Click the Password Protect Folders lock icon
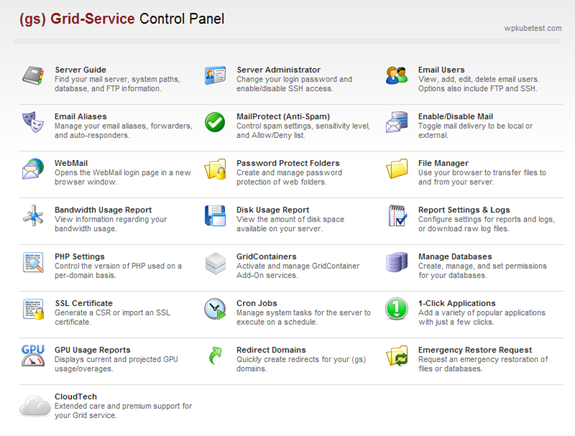 click(x=215, y=169)
